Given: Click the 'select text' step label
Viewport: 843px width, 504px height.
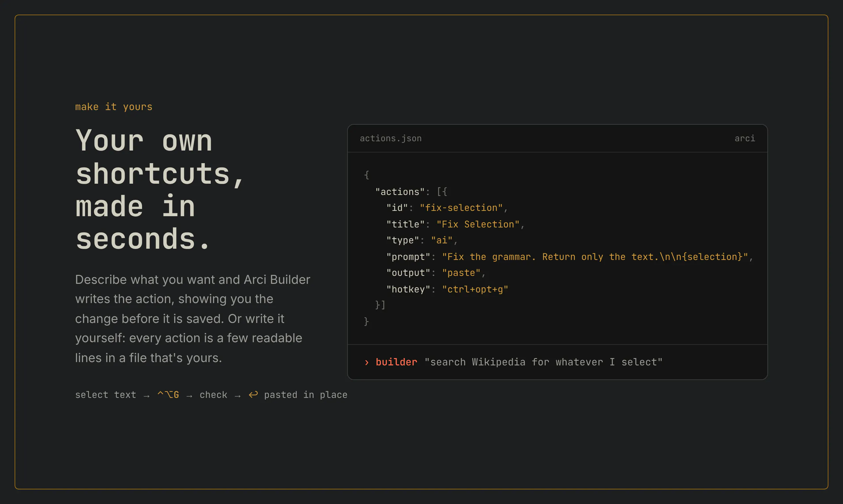Looking at the screenshot, I should tap(106, 395).
